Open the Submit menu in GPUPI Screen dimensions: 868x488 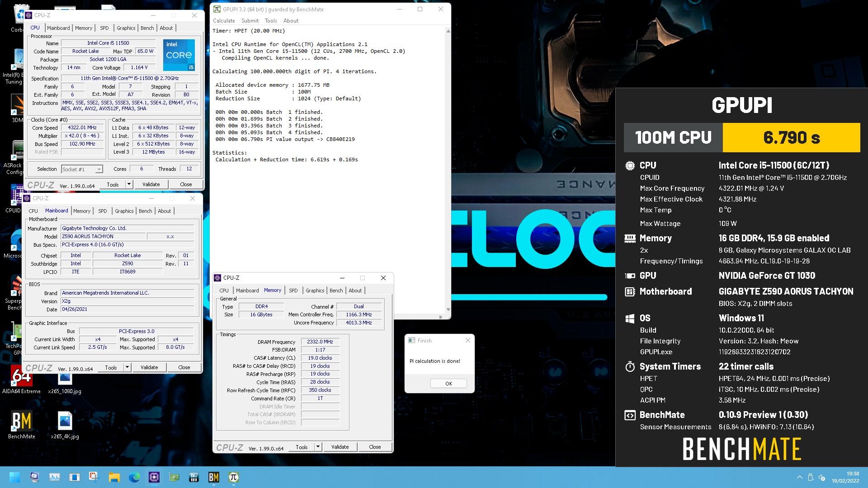tap(250, 21)
